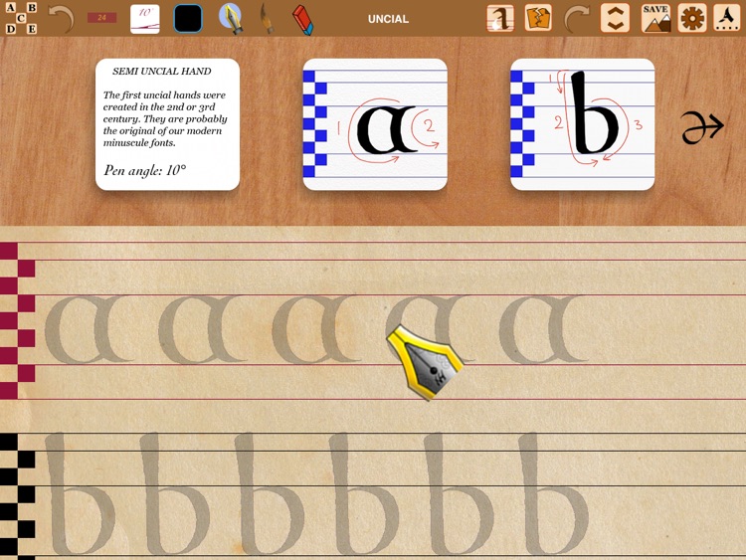This screenshot has height=560, width=746.
Task: Select the fountain pen nib tool
Action: coord(231,18)
